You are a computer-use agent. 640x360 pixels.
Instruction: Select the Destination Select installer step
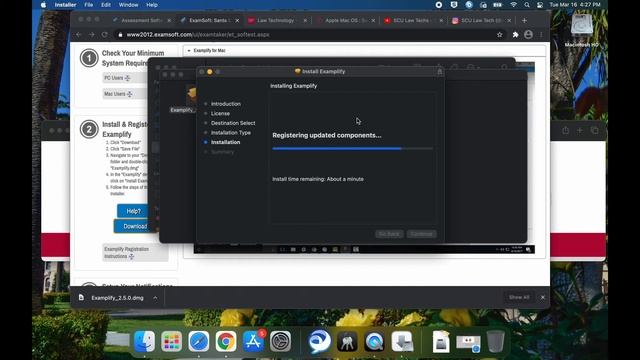pos(233,123)
